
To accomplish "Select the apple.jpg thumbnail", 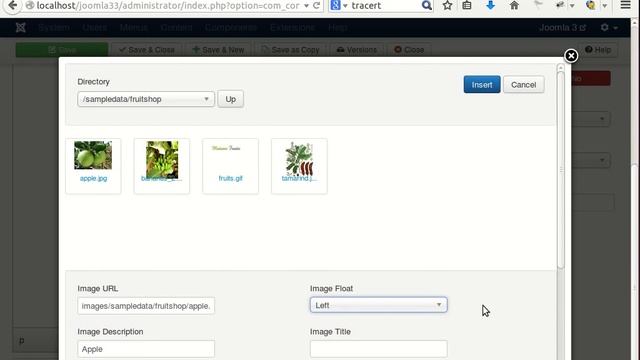I will pyautogui.click(x=93, y=155).
